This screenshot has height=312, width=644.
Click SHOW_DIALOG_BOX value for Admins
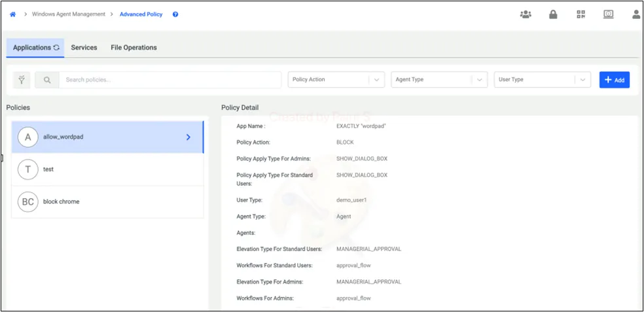[x=362, y=159]
